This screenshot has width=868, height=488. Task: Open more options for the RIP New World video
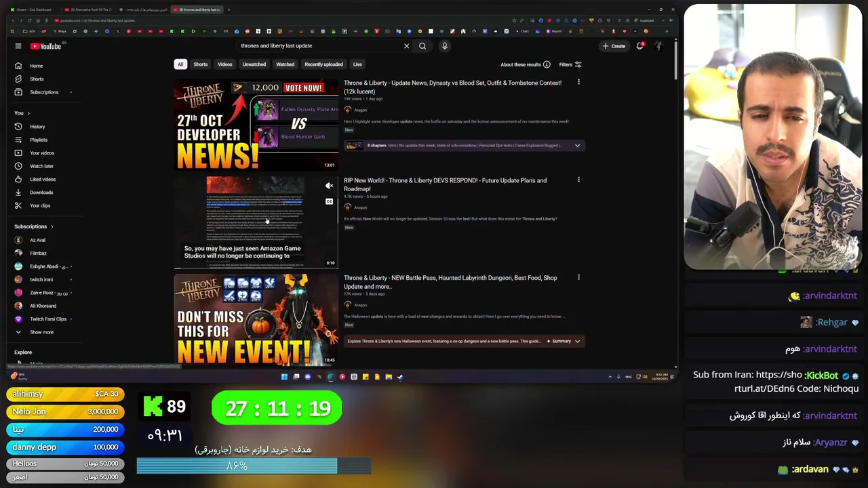(578, 180)
